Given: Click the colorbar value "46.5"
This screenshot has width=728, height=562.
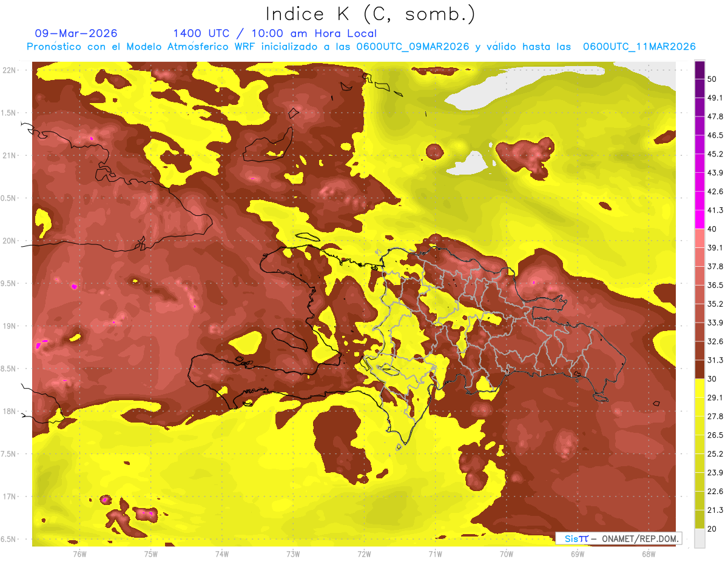Looking at the screenshot, I should pos(715,135).
